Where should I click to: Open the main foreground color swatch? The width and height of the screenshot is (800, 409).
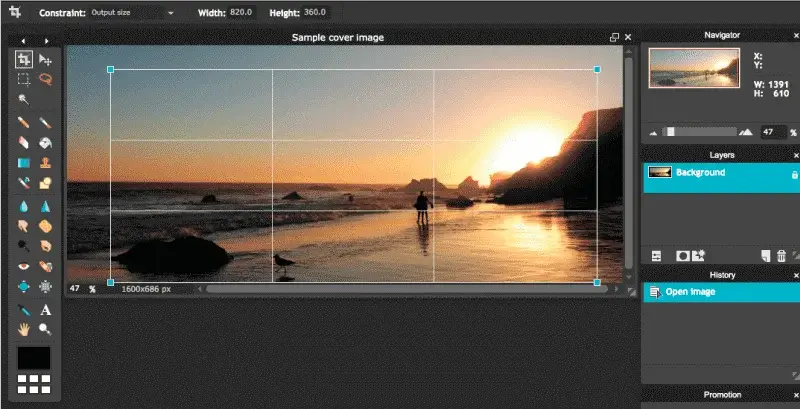34,357
